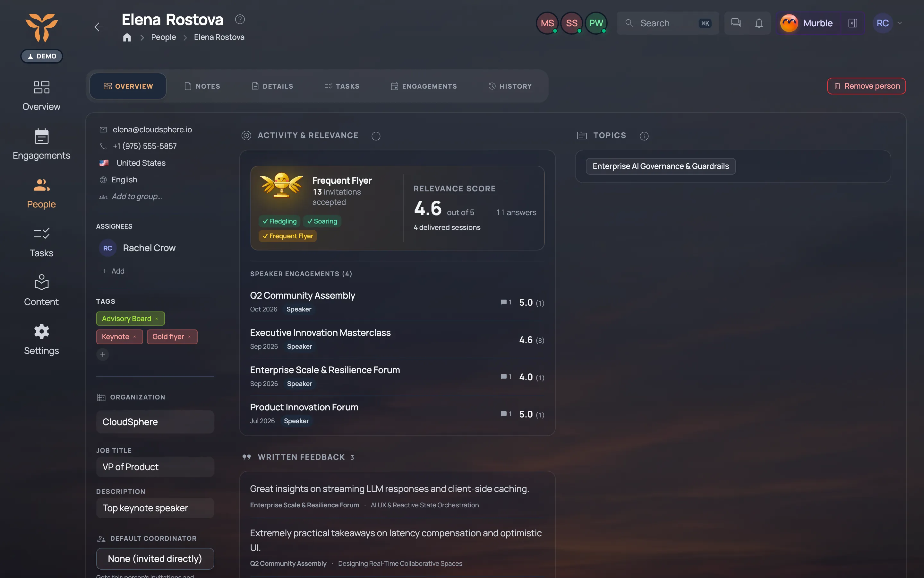This screenshot has height=578, width=924.
Task: Click the MS collaborator avatar
Action: coord(547,23)
